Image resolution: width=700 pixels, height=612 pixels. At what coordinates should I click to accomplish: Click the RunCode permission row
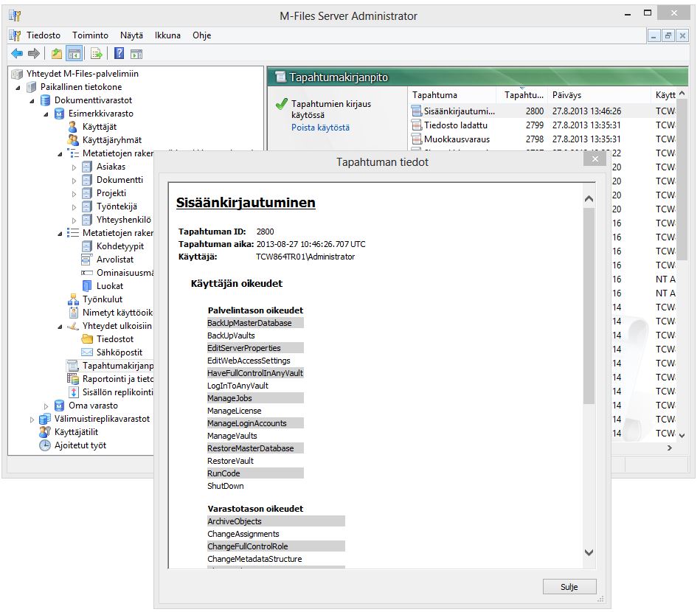point(255,473)
